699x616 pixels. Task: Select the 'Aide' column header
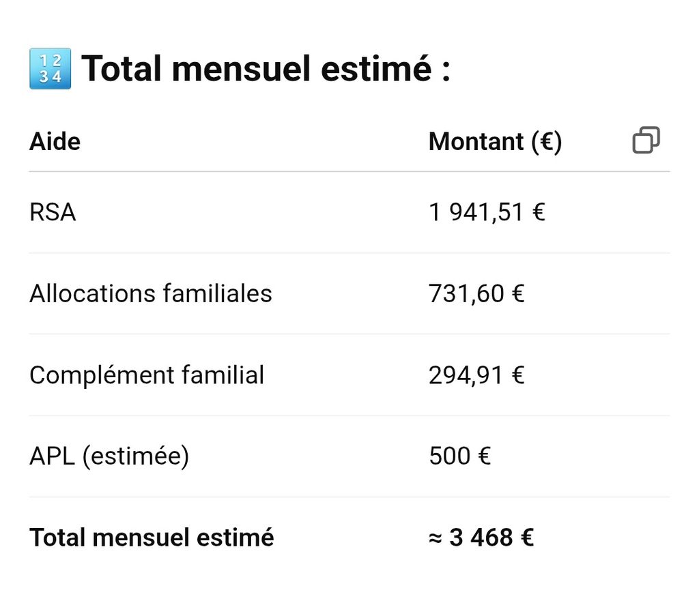coord(55,142)
